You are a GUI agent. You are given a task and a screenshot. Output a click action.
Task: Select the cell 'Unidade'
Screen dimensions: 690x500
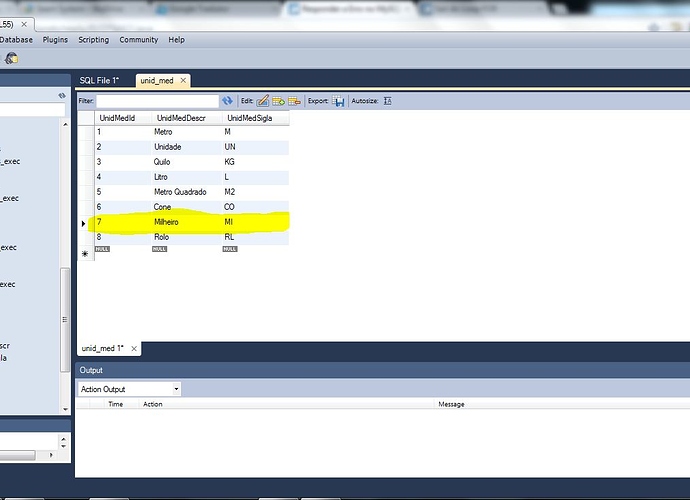pyautogui.click(x=187, y=147)
